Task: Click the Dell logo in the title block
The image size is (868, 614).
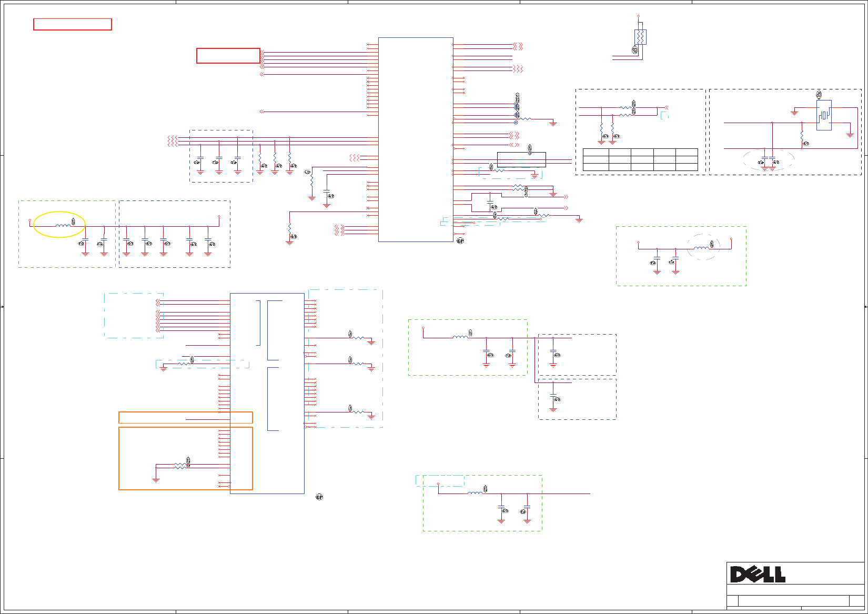Action: point(758,574)
